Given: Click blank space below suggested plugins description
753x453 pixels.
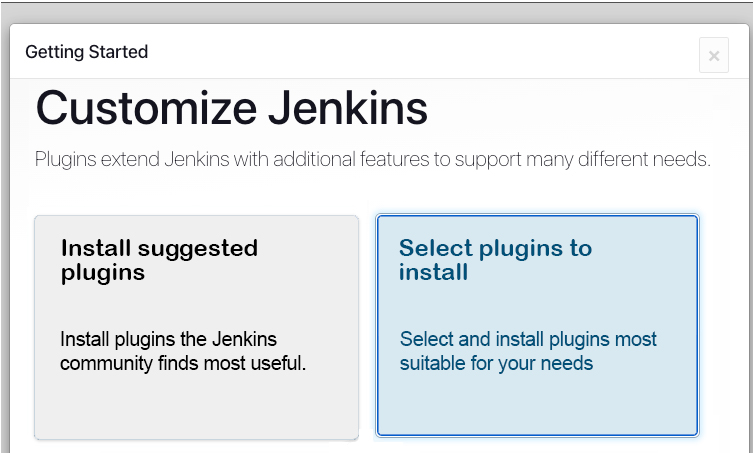Looking at the screenshot, I should [196, 405].
